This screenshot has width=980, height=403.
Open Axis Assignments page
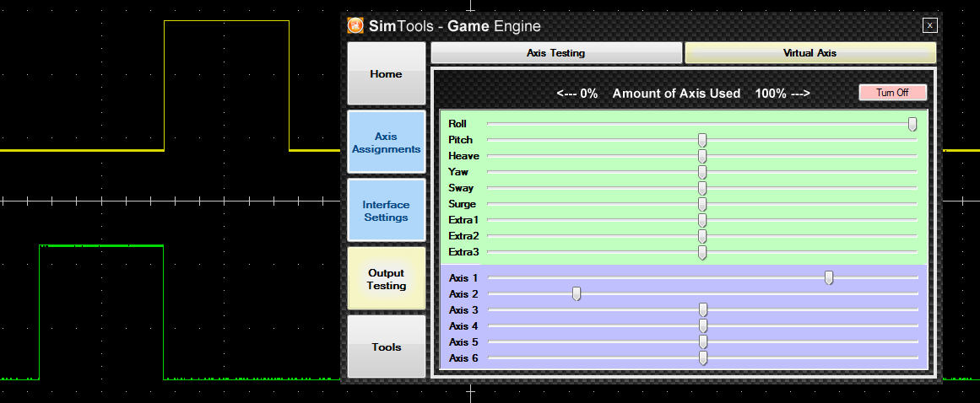[387, 142]
